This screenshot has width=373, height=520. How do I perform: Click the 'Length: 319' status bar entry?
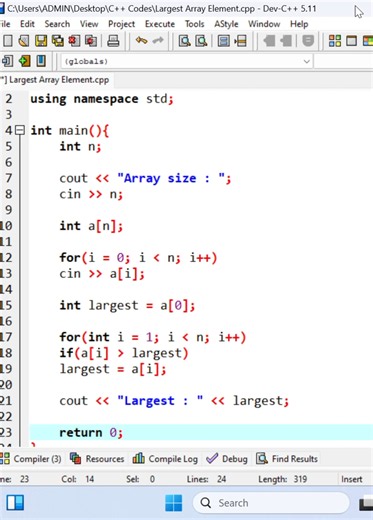point(282,479)
